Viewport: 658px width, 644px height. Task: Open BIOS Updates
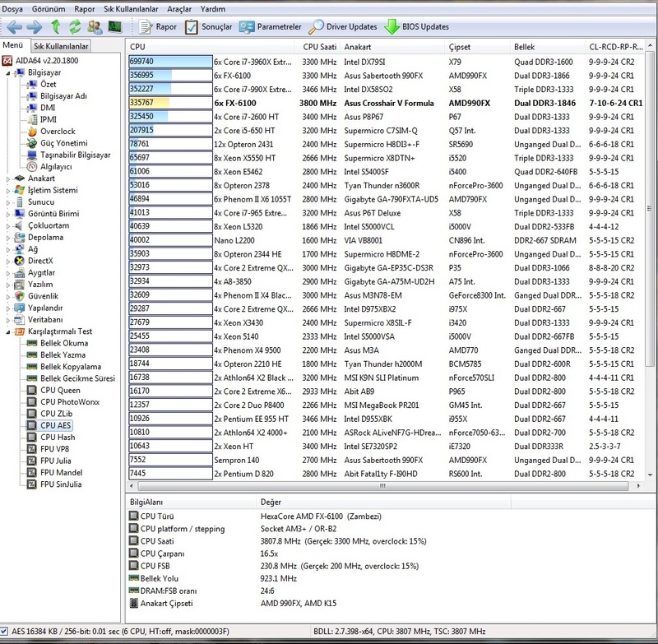click(417, 27)
